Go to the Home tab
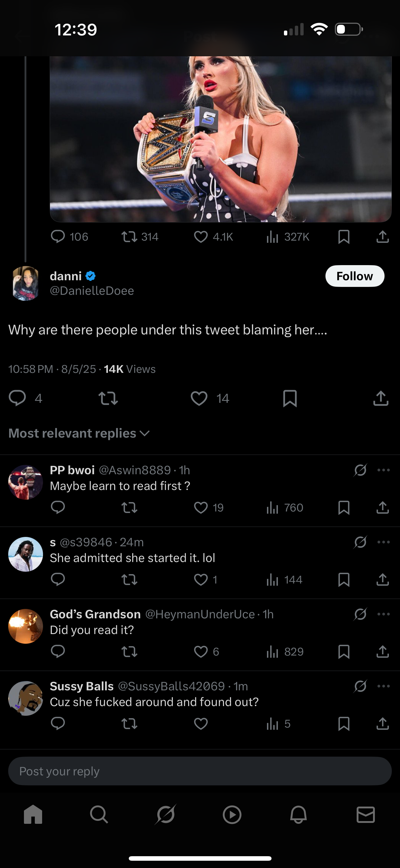Screen dimensions: 400x868 point(33,815)
